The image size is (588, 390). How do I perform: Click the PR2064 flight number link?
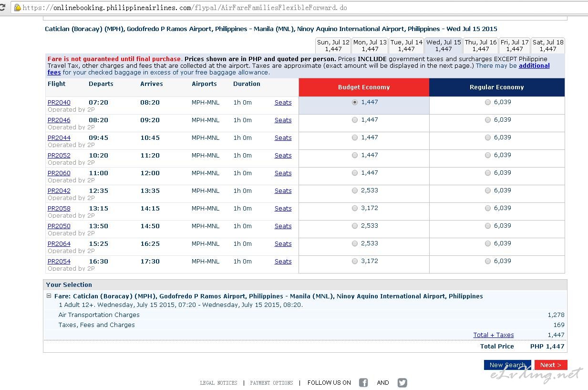pyautogui.click(x=59, y=244)
